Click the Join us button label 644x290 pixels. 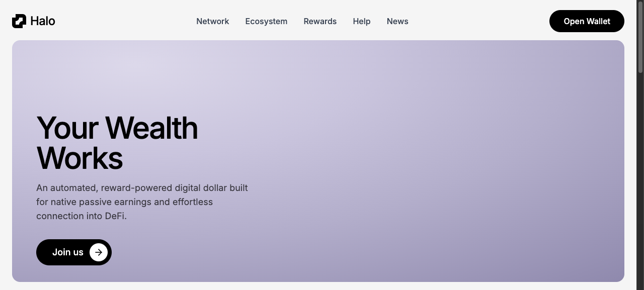[68, 252]
